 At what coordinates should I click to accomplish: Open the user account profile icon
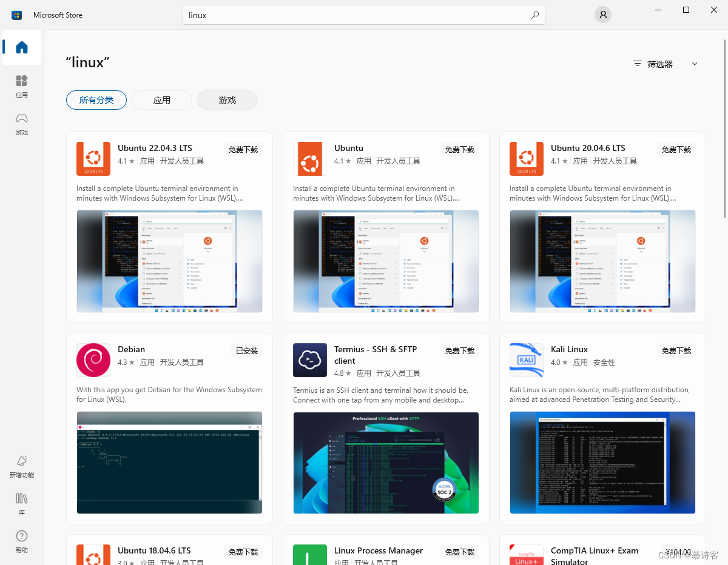(602, 15)
